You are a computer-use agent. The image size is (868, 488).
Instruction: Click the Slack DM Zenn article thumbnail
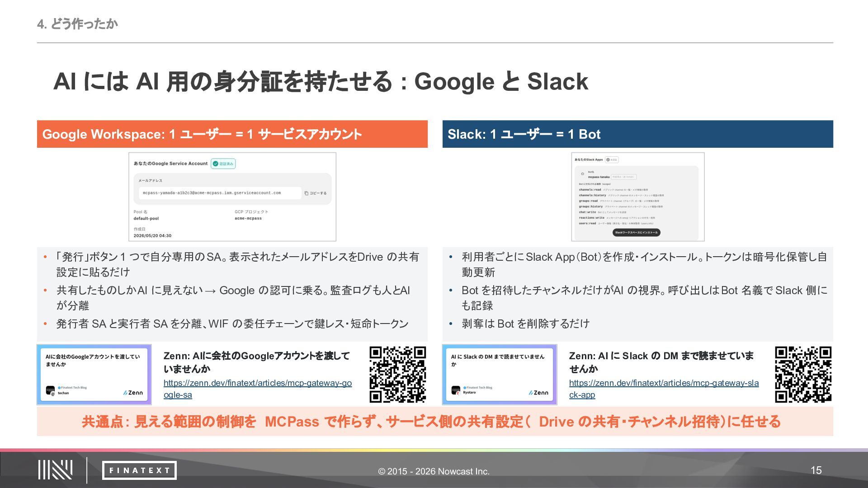point(500,375)
